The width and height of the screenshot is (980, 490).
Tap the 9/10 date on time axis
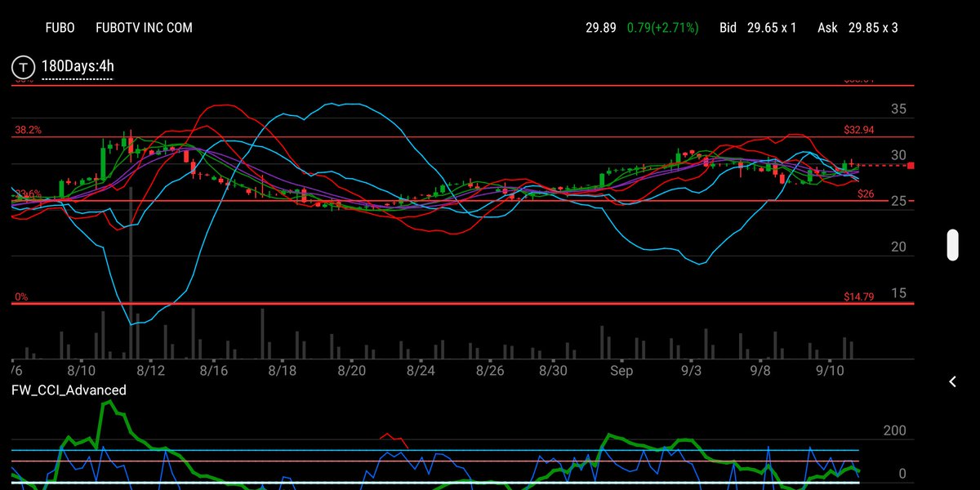(x=830, y=371)
